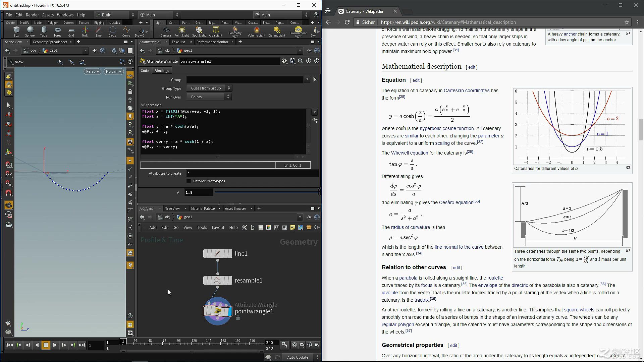Follow the parabola link
644x362 pixels.
pyautogui.click(x=408, y=278)
